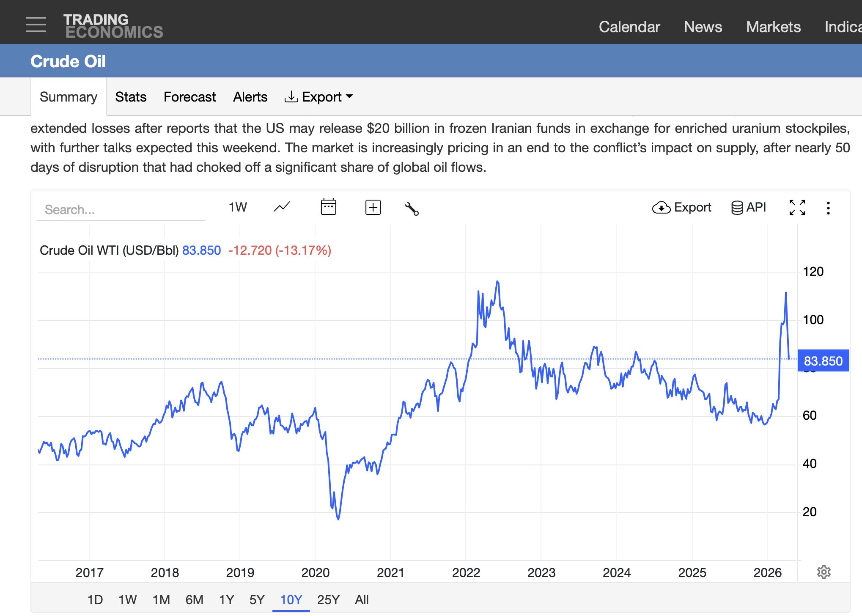The height and width of the screenshot is (616, 862).
Task: Open the chart wrench tools icon
Action: click(x=412, y=209)
